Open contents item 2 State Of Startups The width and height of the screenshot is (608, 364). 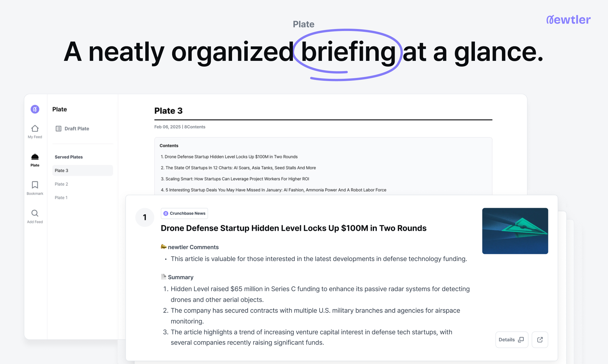(x=238, y=168)
